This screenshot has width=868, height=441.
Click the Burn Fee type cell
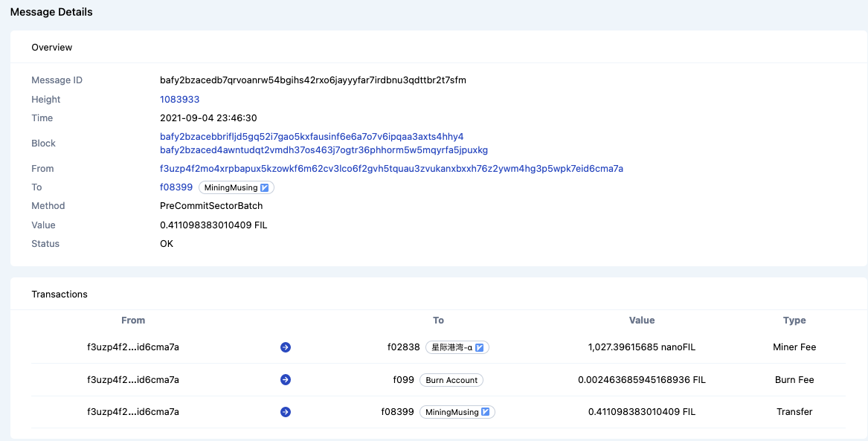coord(794,379)
